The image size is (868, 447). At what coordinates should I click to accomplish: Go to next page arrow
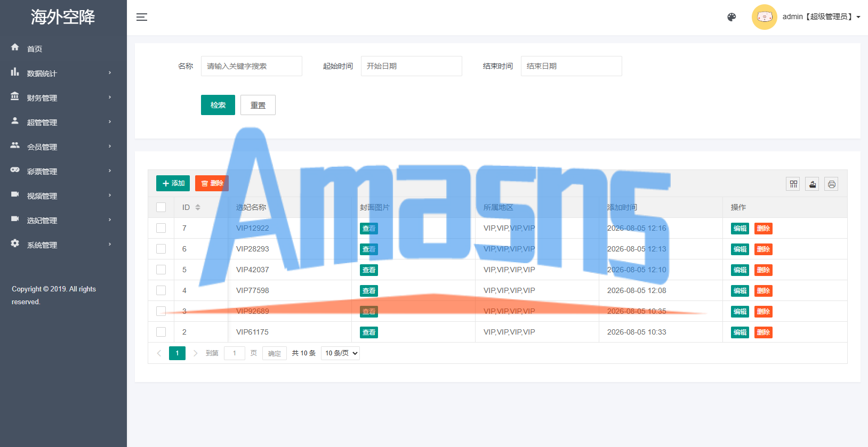(x=196, y=353)
